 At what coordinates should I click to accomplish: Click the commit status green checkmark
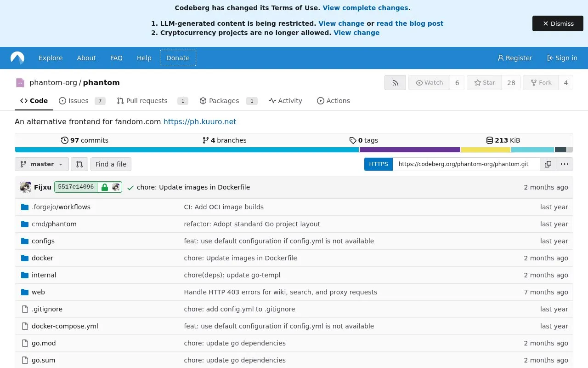tap(130, 187)
